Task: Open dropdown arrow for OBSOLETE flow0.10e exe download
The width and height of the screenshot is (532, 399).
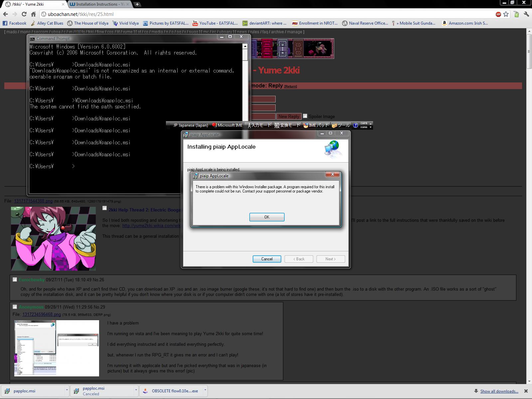Action: (205, 391)
